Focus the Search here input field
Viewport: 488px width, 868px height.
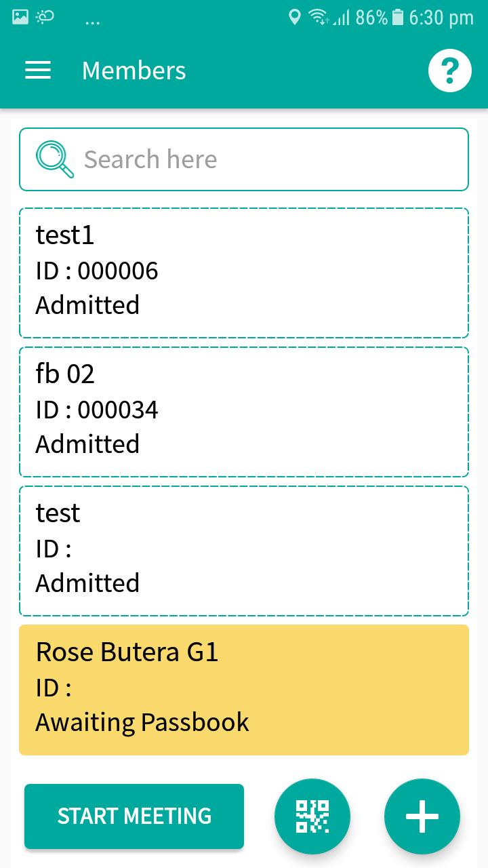pos(244,159)
